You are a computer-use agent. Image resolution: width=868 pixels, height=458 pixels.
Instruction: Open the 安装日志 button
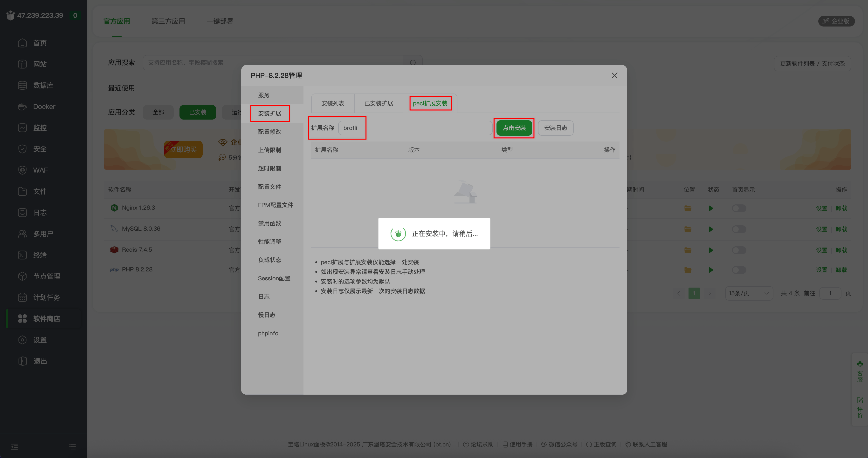point(555,128)
